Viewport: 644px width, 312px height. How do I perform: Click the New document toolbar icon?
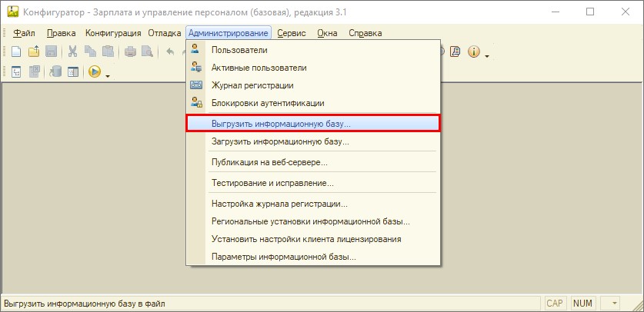pyautogui.click(x=16, y=51)
